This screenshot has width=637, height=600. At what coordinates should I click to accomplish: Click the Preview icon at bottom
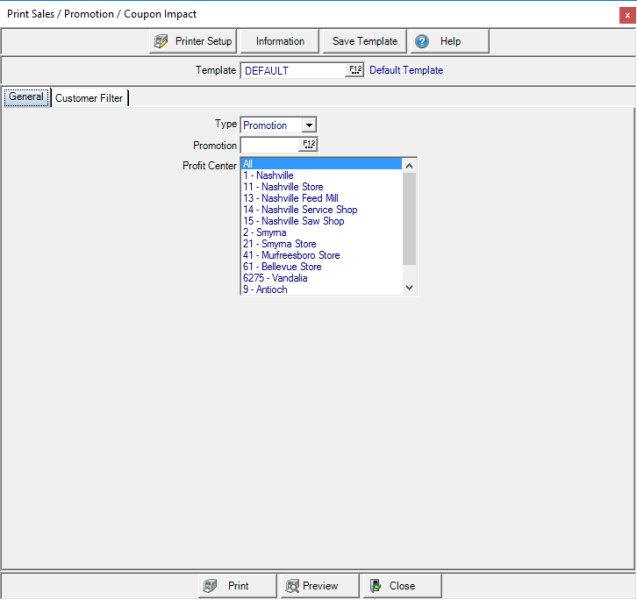point(293,586)
